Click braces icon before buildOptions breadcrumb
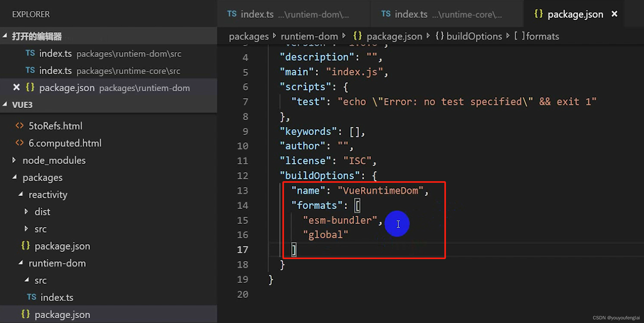This screenshot has width=644, height=323. (439, 36)
